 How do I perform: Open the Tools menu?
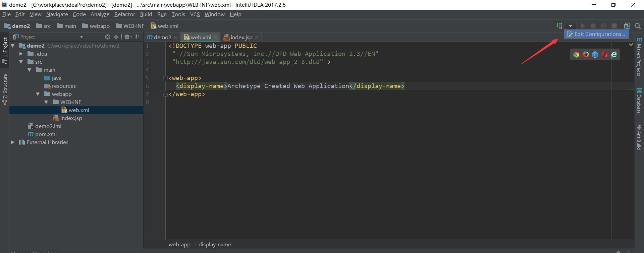pyautogui.click(x=178, y=14)
